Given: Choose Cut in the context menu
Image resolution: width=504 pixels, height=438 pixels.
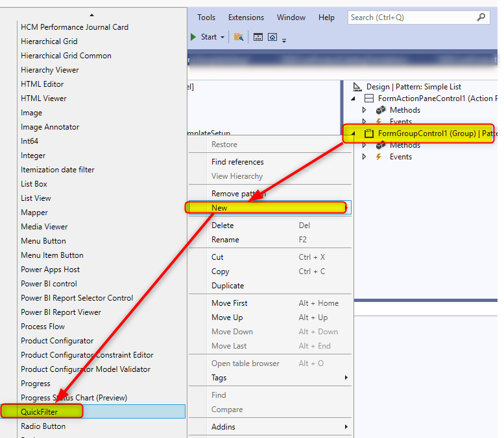Looking at the screenshot, I should [x=270, y=257].
